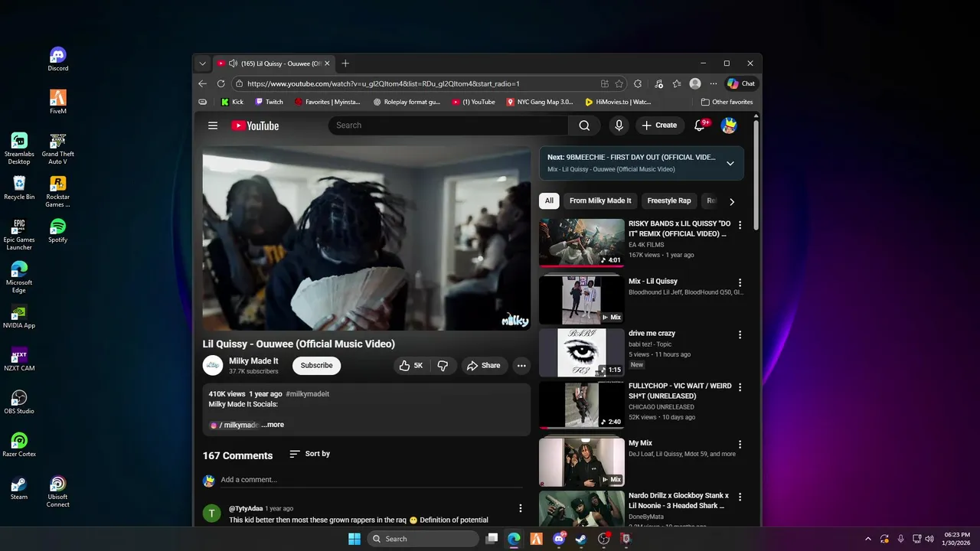
Task: Go to YouTube home via logo
Action: (x=255, y=126)
